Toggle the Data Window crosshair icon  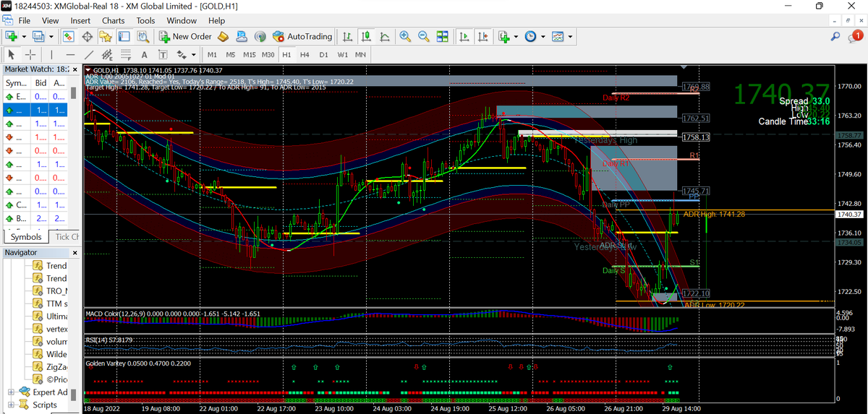coord(87,36)
